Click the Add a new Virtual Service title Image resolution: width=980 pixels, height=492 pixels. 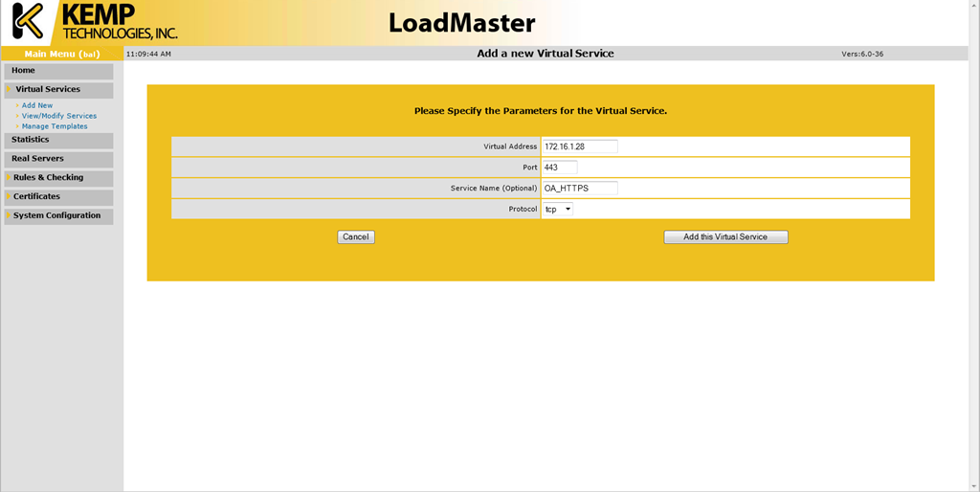546,54
